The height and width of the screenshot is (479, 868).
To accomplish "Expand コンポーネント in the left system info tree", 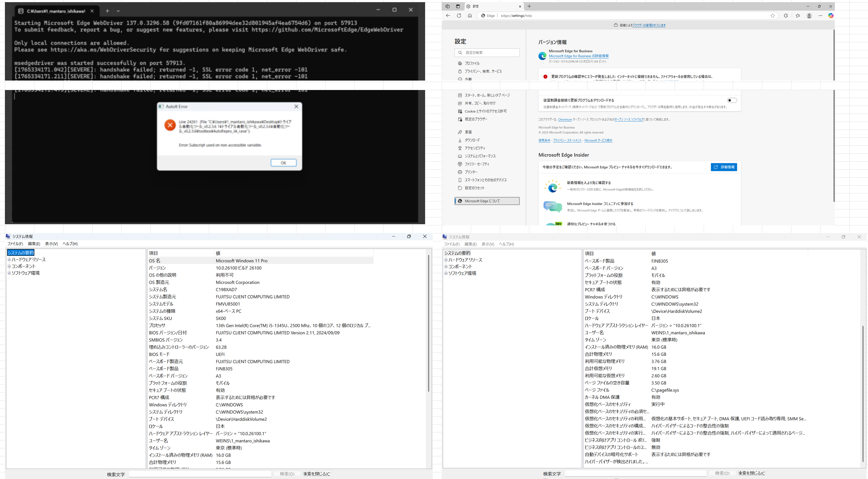I will click(x=10, y=266).
